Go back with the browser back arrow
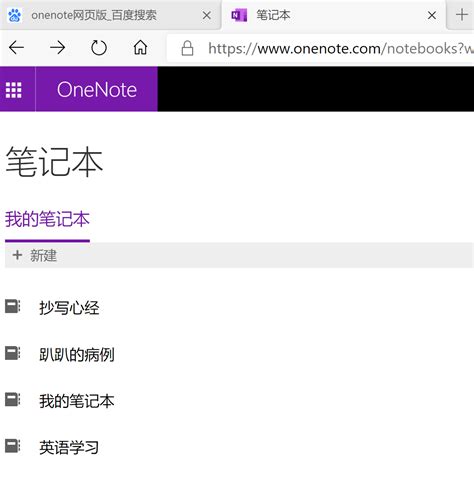 click(16, 48)
